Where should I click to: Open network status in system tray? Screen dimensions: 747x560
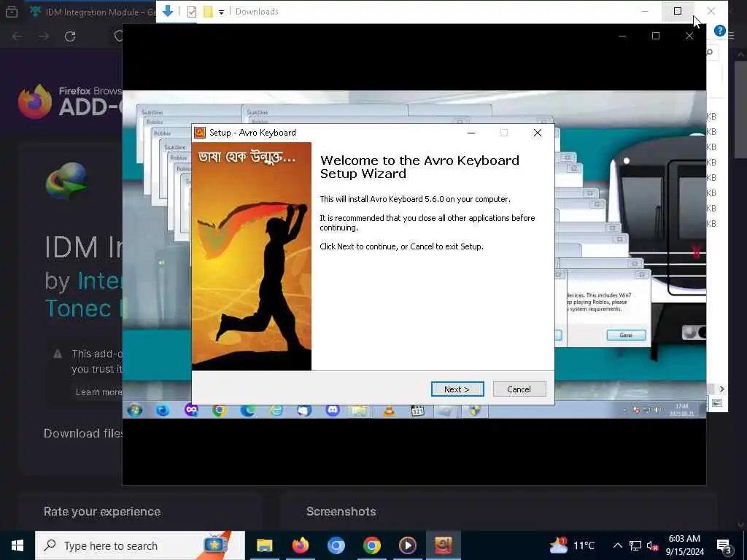635,545
